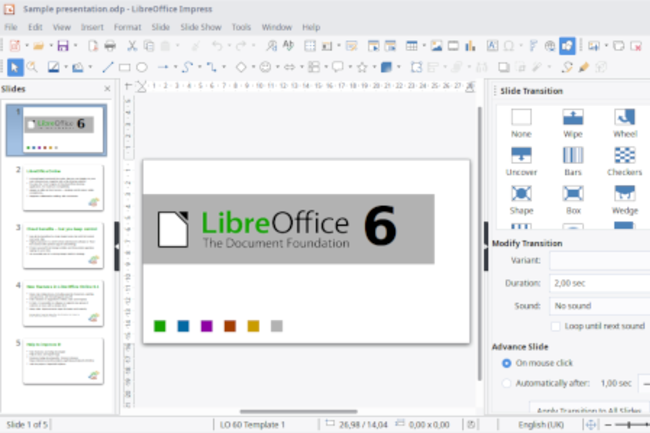650x433 pixels.
Task: Toggle Display Grid in the toolbar
Action: coord(310,46)
